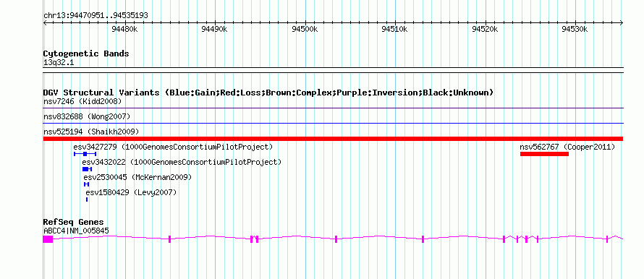Click the long red nsv525194 loss bar
644x279 pixels.
[x=333, y=139]
